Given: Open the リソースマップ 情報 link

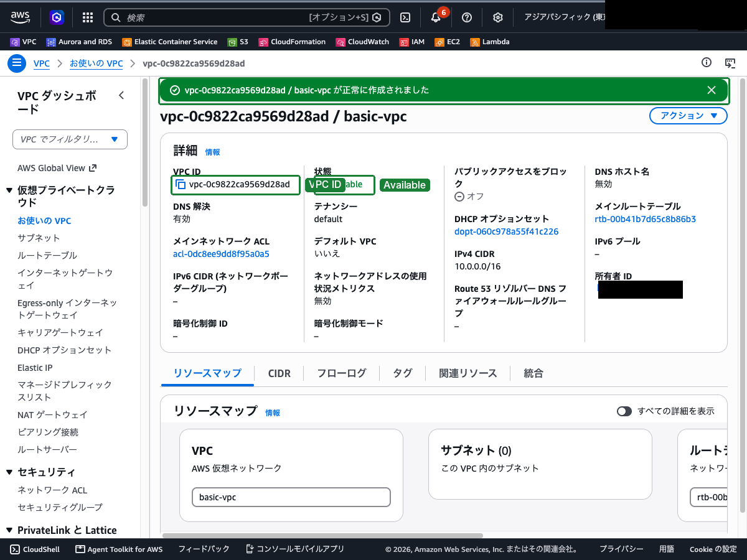Looking at the screenshot, I should [x=273, y=413].
